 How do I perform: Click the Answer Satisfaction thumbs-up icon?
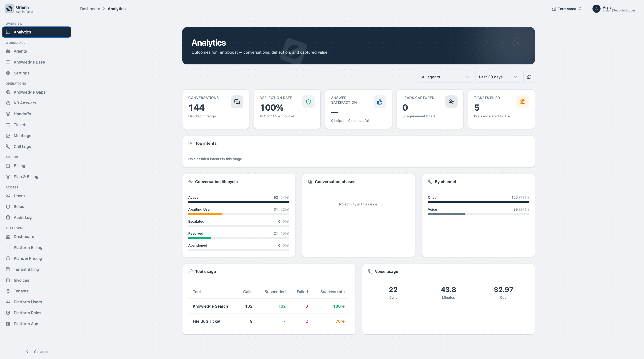pos(379,102)
